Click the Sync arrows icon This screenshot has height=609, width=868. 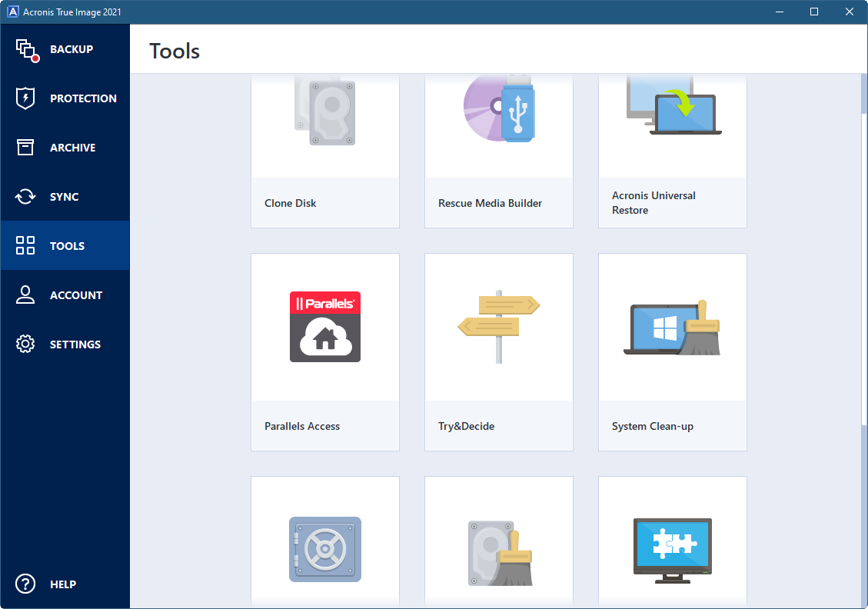pos(25,197)
